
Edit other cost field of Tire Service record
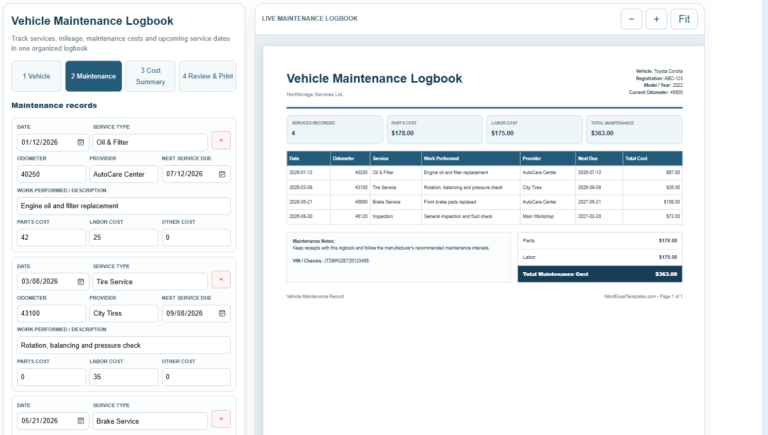[196, 377]
